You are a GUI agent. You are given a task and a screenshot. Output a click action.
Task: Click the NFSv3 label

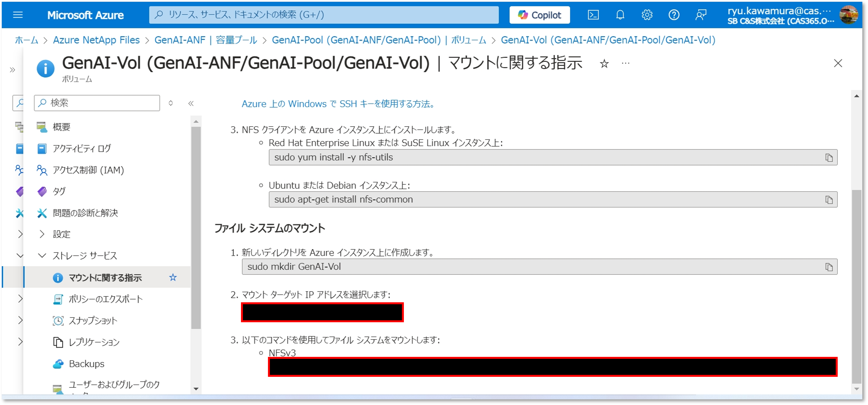(x=282, y=353)
